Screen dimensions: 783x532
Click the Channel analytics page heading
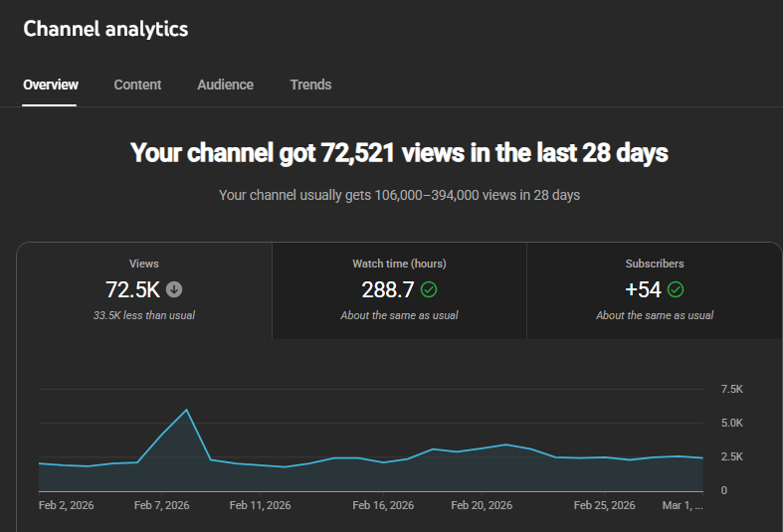point(105,29)
